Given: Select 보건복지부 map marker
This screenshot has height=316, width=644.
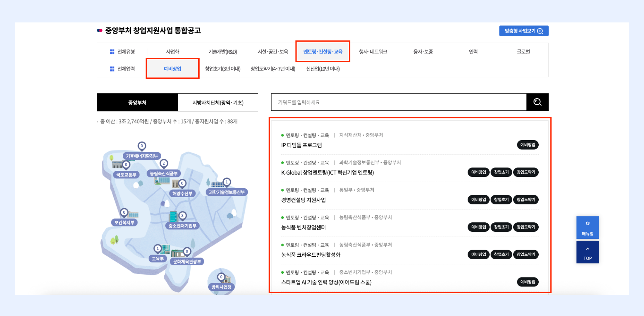Looking at the screenshot, I should [124, 212].
